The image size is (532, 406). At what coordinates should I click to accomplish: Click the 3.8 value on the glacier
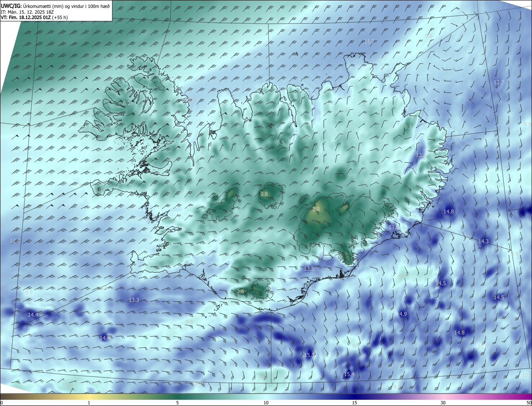(x=264, y=194)
